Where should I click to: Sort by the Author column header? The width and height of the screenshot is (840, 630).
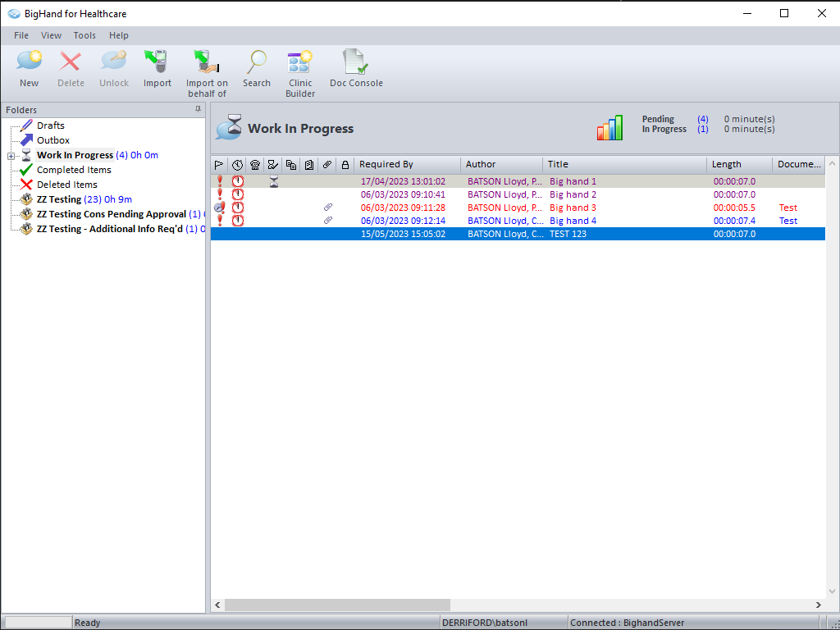pyautogui.click(x=501, y=164)
